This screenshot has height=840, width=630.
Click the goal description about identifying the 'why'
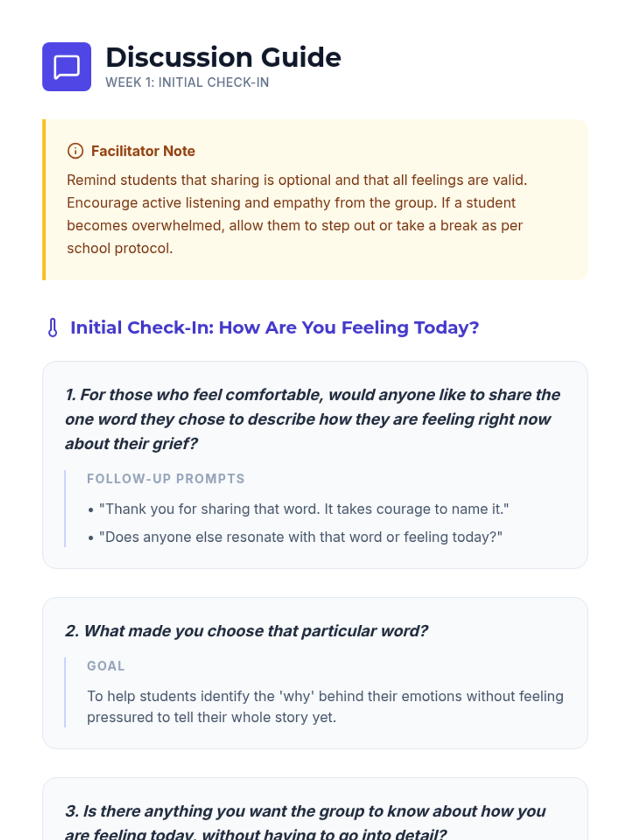(324, 707)
